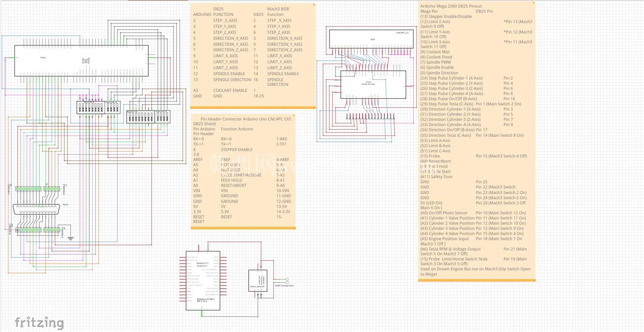Click '(A11) Safety Door' line
The width and height of the screenshot is (644, 332).
pos(436,177)
